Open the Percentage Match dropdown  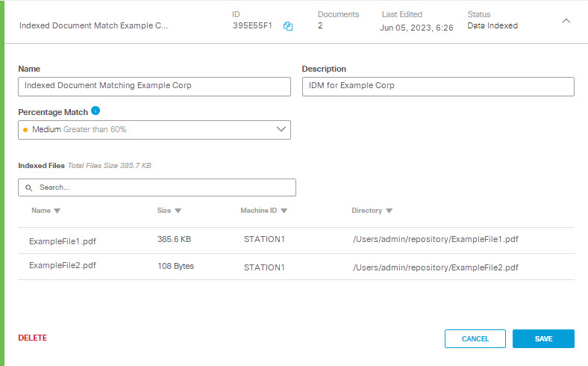click(x=154, y=130)
